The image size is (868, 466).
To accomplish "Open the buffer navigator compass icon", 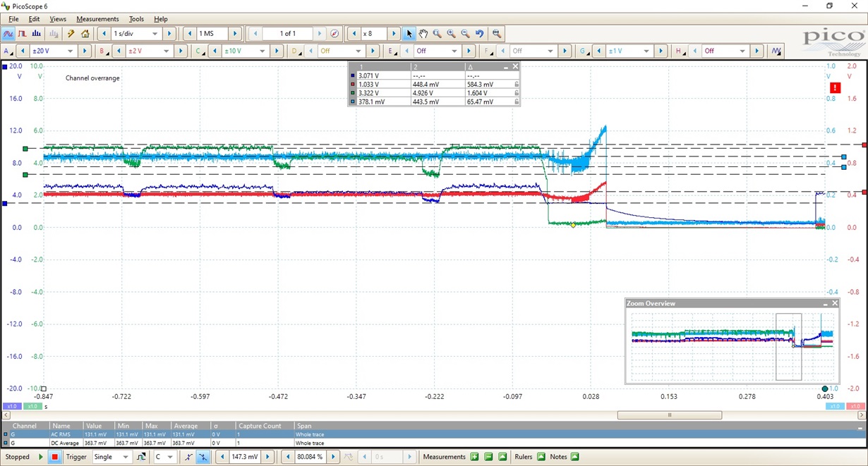I will [334, 33].
